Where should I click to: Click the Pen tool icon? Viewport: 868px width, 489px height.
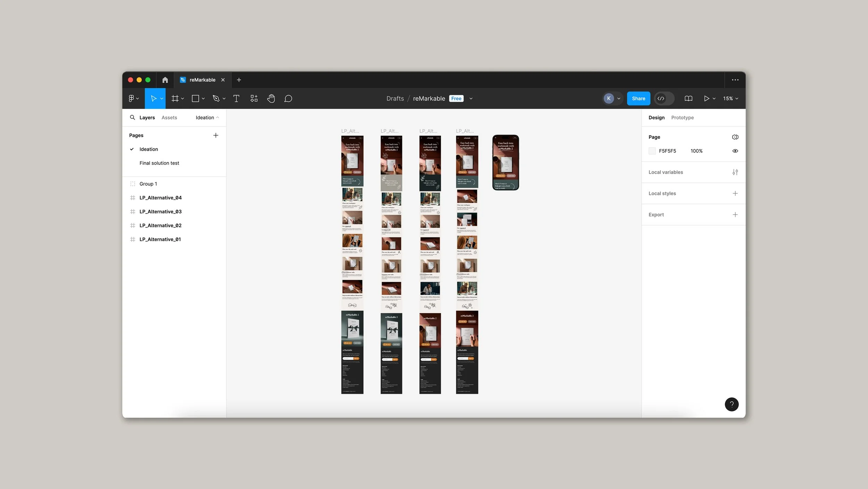click(216, 99)
